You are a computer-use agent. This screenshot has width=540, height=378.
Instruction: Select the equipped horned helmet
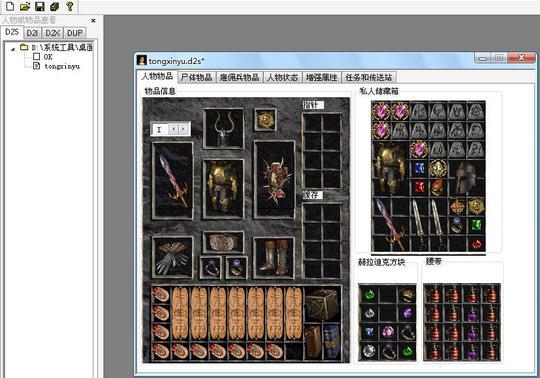[223, 128]
